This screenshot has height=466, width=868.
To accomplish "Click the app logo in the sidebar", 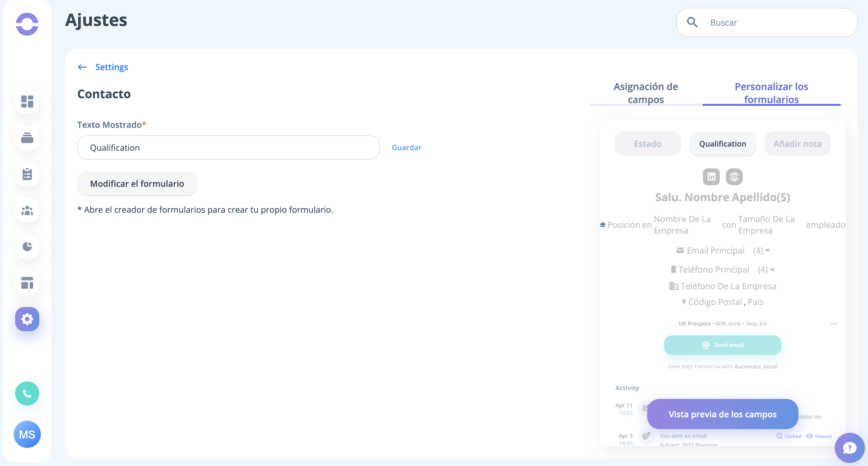I will click(27, 24).
